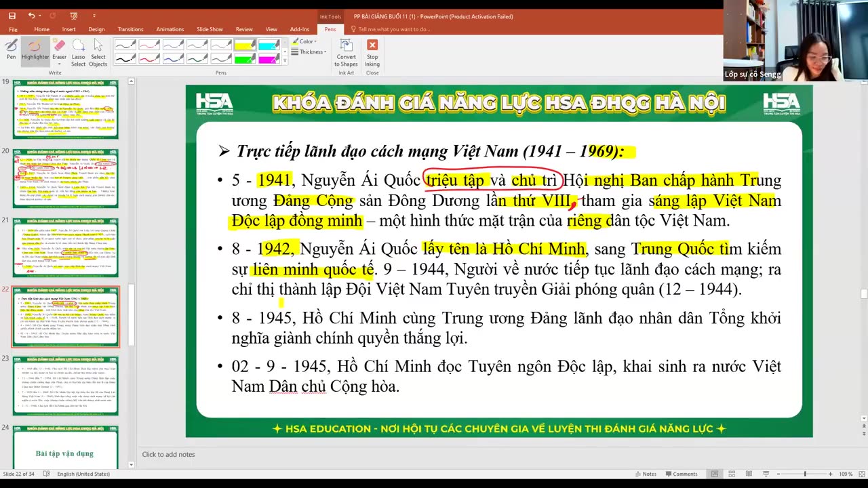The width and height of the screenshot is (868, 488).
Task: Stop Inking with the red X
Action: tap(372, 52)
